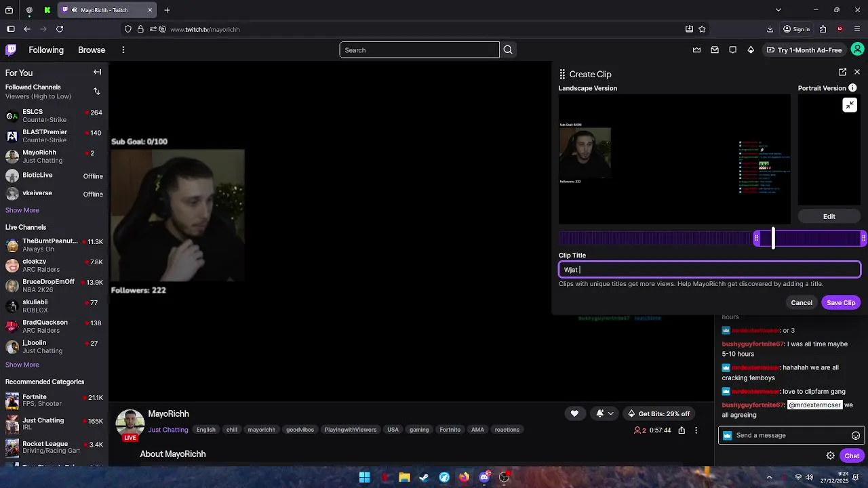Screen dimensions: 868x488
Task: Expand Show More under Followed Channels
Action: [22, 210]
